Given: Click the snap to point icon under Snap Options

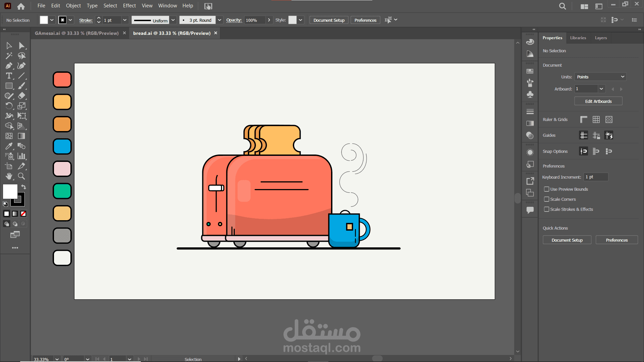Looking at the screenshot, I should [x=583, y=151].
